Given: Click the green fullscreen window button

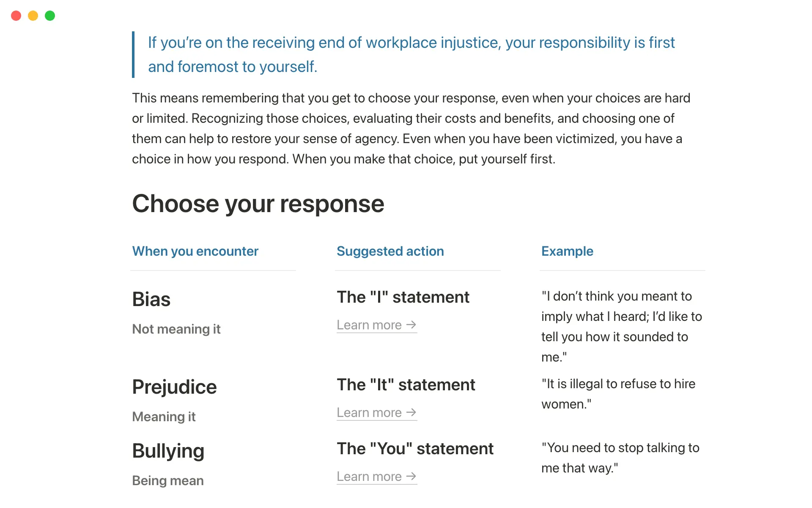Looking at the screenshot, I should (50, 16).
